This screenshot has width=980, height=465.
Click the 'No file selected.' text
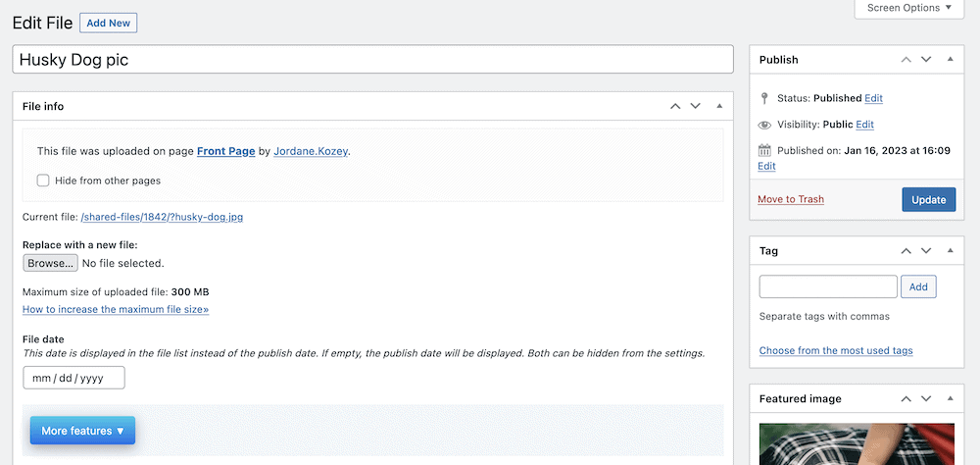[x=123, y=264]
